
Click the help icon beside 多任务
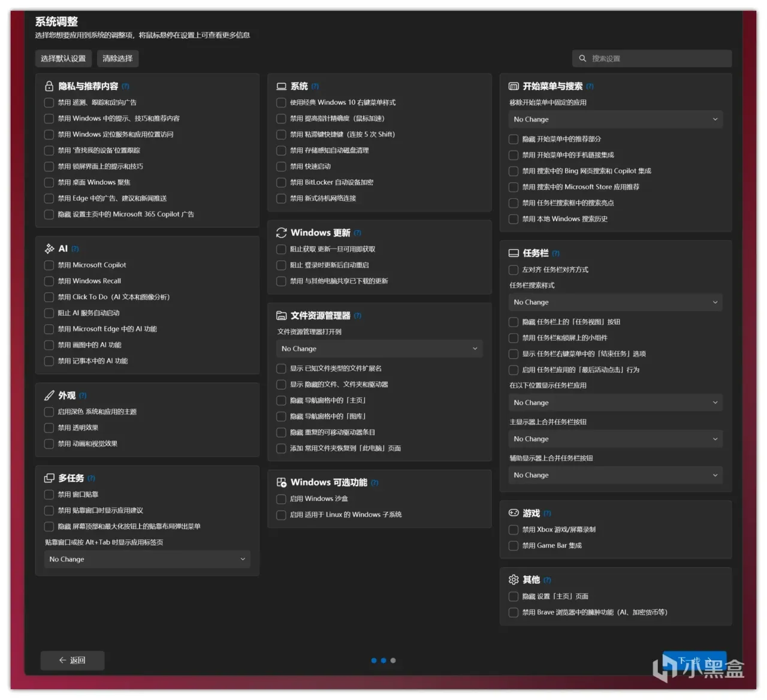pyautogui.click(x=91, y=478)
